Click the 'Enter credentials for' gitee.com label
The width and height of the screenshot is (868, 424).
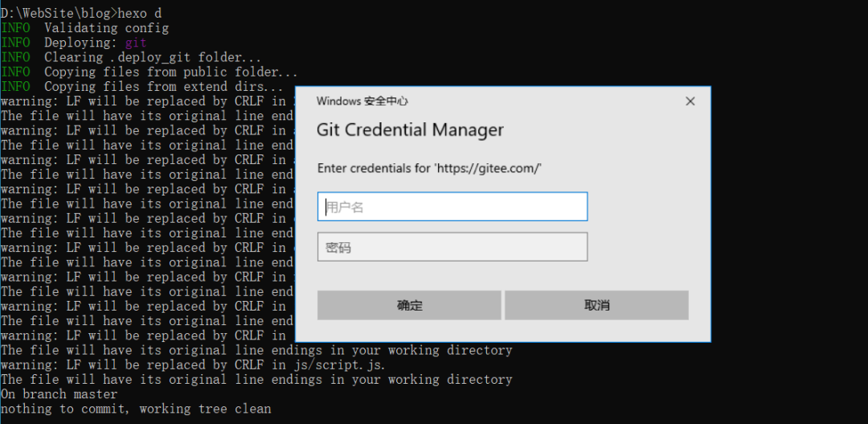click(x=429, y=168)
